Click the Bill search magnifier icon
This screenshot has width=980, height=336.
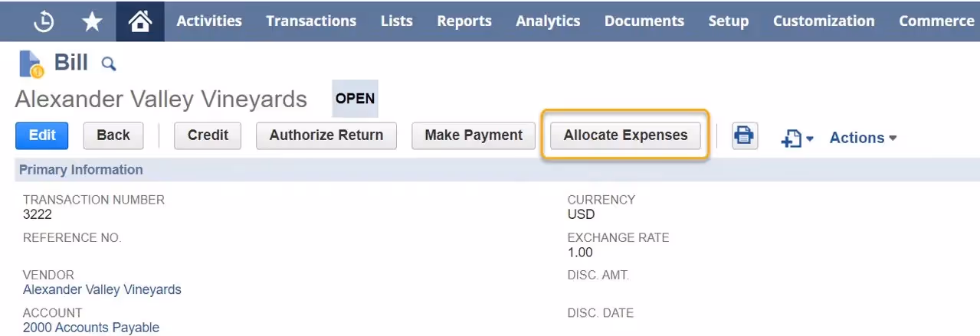tap(109, 64)
